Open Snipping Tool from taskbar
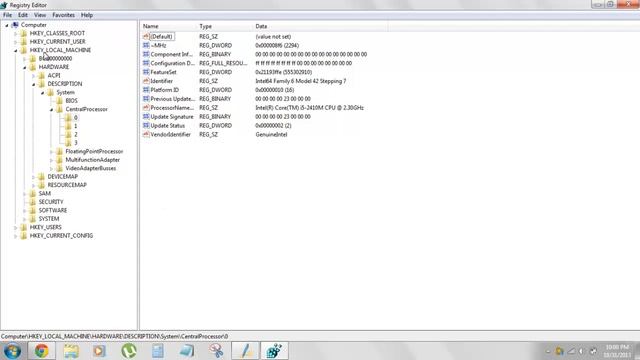Image resolution: width=640 pixels, height=360 pixels. (x=216, y=351)
